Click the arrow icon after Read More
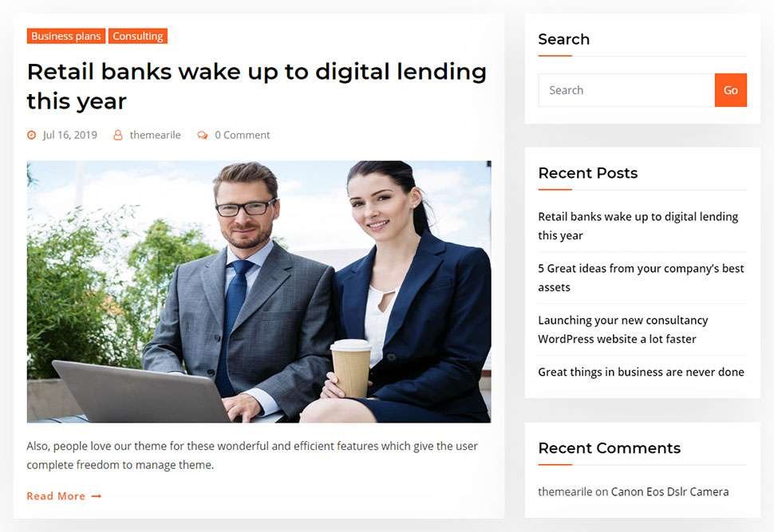This screenshot has height=532, width=774. (97, 496)
